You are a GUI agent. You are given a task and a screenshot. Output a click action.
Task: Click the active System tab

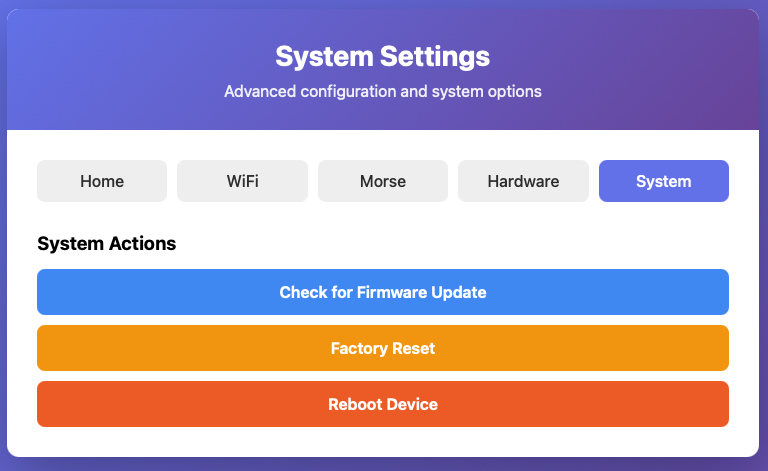[x=663, y=181]
